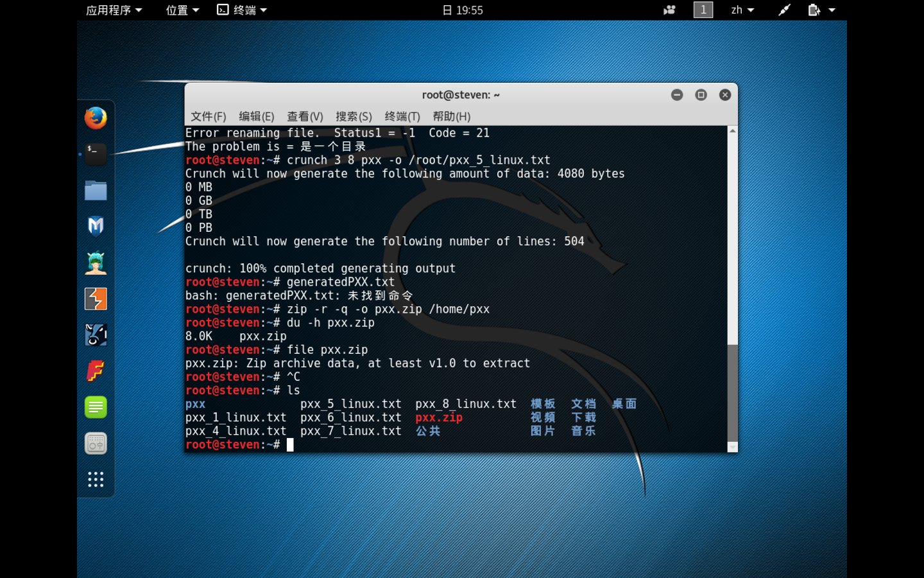Open the Terminal icon in dock
Screen dimensions: 924x578
[x=96, y=154]
